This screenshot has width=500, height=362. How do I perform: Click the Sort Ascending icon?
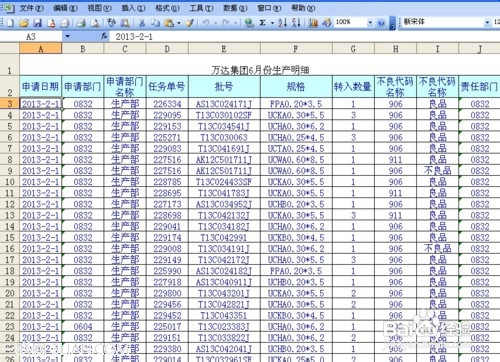tap(283, 23)
